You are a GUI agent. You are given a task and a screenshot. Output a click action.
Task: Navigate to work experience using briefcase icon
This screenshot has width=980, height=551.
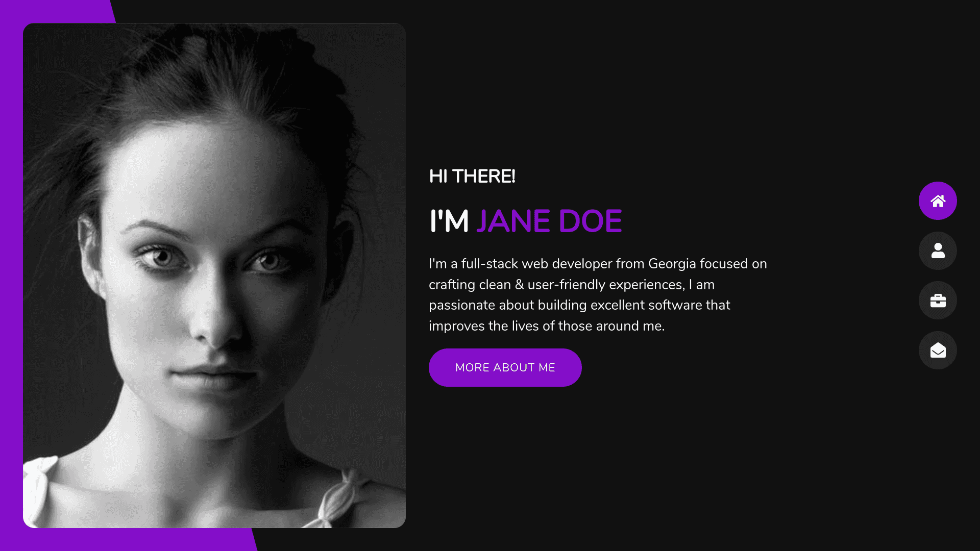(x=938, y=300)
